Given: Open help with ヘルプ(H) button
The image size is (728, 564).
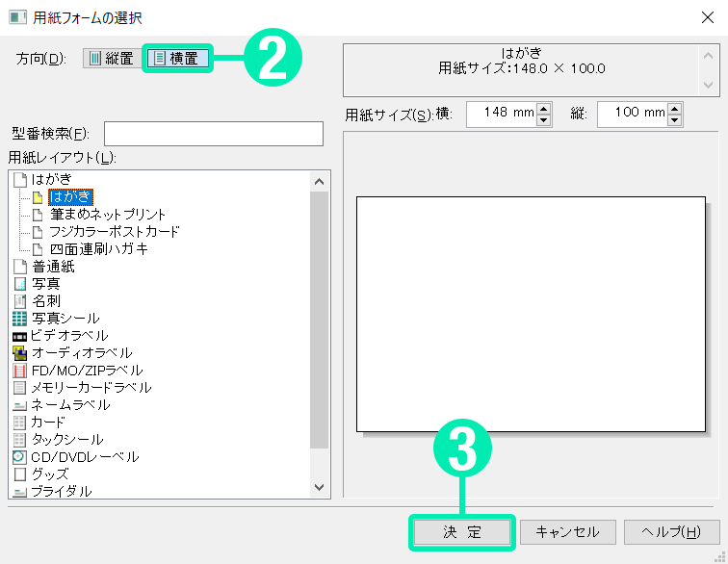Looking at the screenshot, I should pos(672,532).
